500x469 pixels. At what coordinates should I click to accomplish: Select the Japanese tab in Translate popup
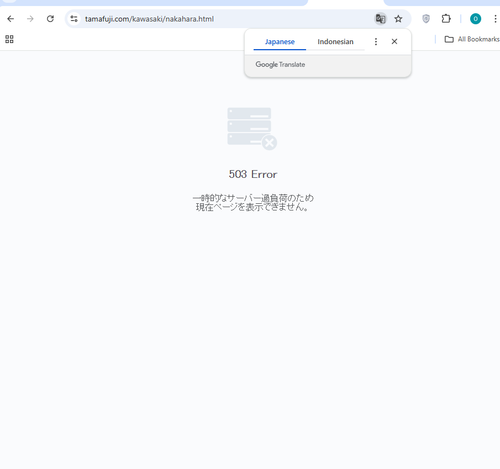click(280, 42)
